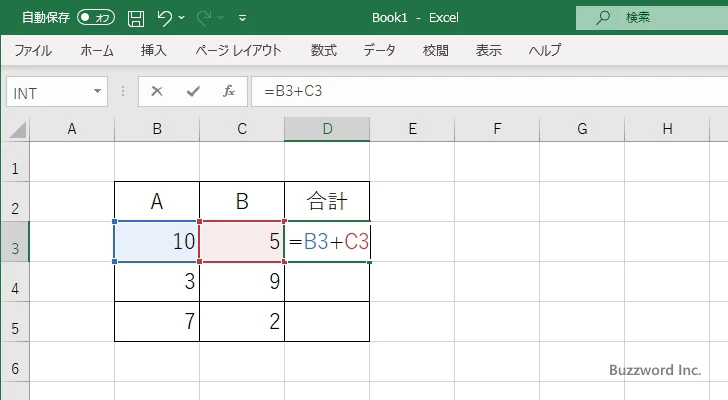Open the Undo history dropdown arrow
728x400 pixels.
[184, 18]
